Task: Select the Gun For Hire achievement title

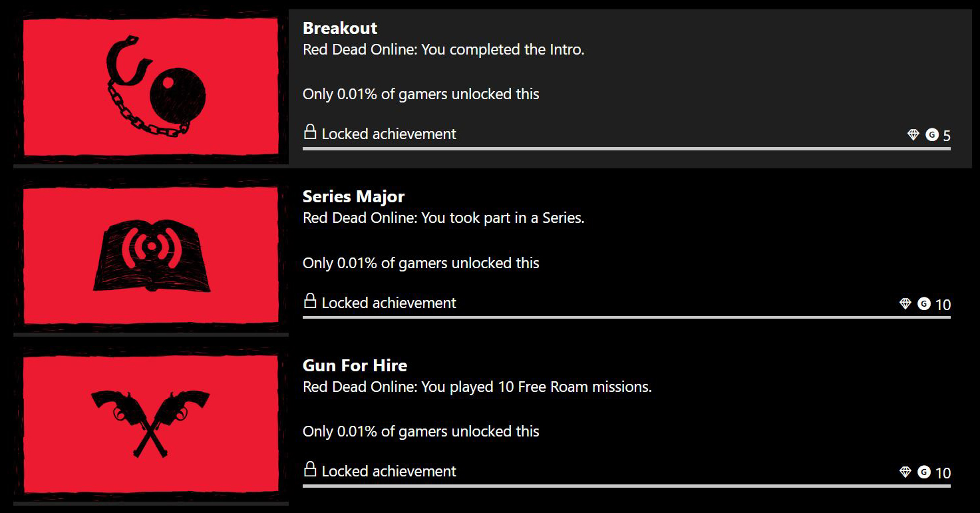Action: 355,365
